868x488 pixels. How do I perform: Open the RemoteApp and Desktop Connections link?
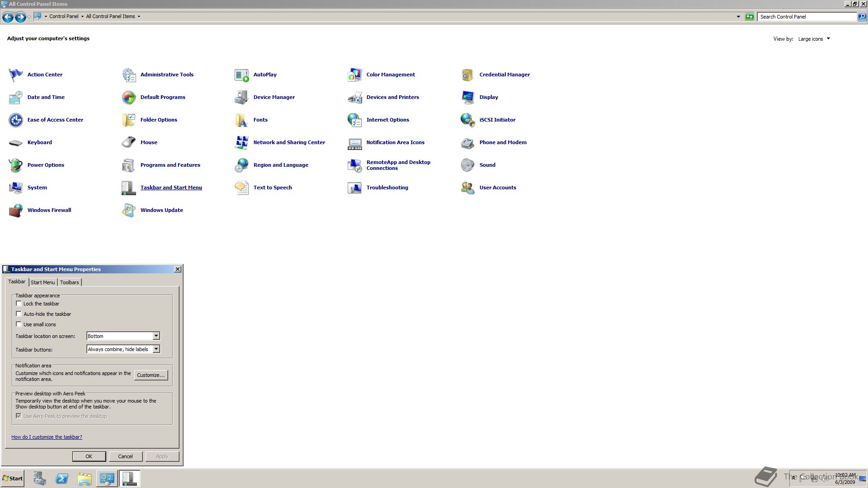398,165
